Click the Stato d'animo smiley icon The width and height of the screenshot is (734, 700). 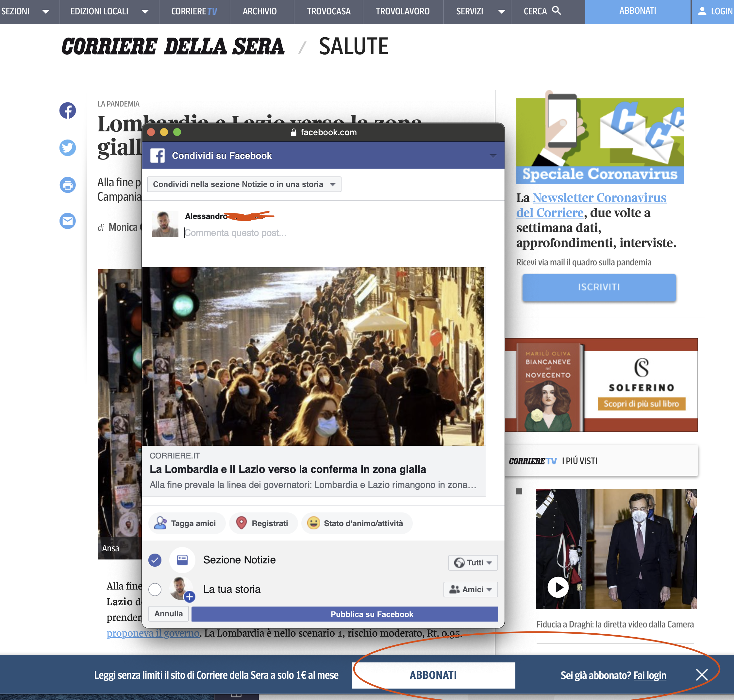313,523
